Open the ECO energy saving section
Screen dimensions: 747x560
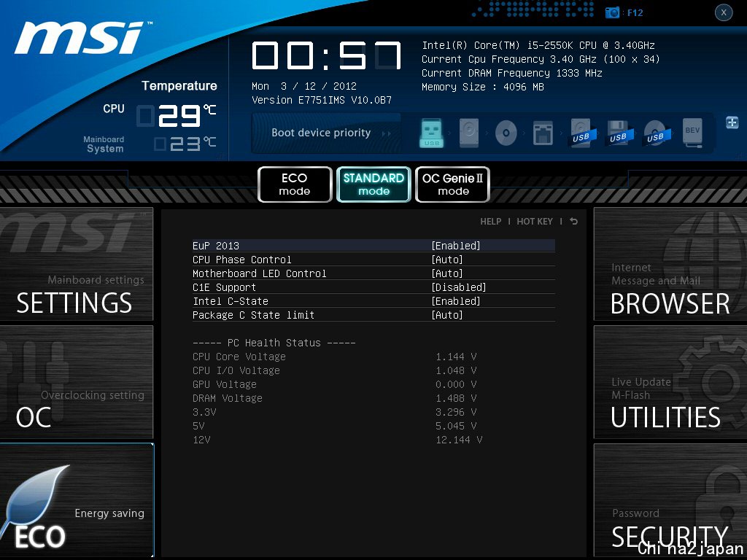(77, 500)
